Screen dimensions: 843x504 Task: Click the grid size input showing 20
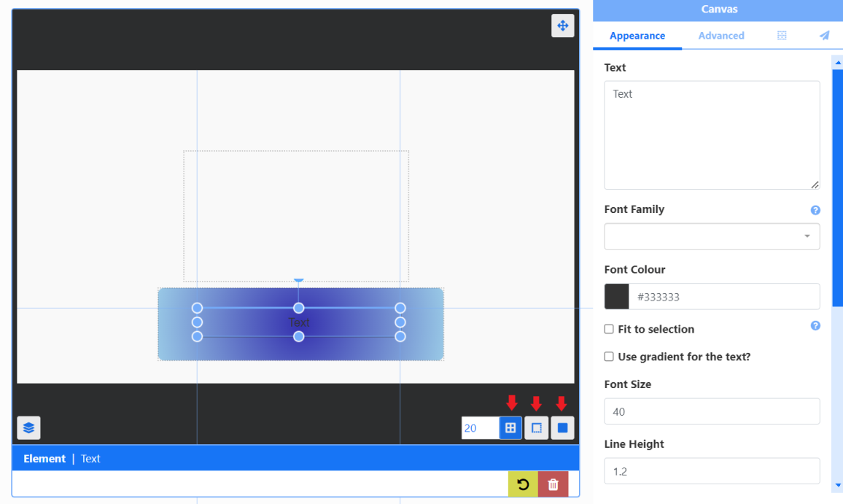tap(480, 428)
